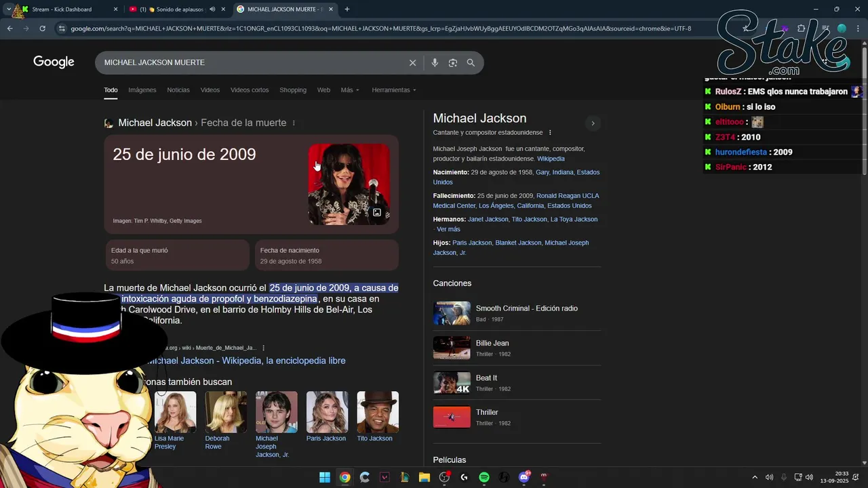Image resolution: width=868 pixels, height=488 pixels.
Task: Open Logitech G HUB from the taskbar
Action: (464, 477)
